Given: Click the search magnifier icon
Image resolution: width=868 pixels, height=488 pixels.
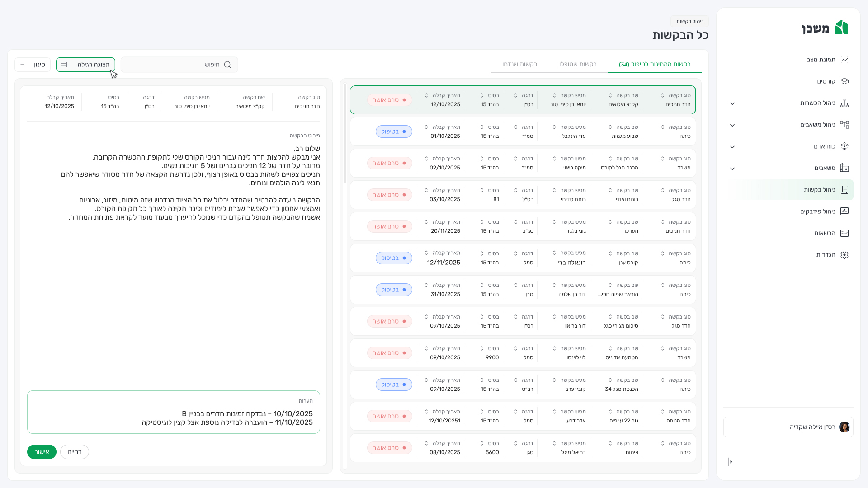Looking at the screenshot, I should pos(227,65).
